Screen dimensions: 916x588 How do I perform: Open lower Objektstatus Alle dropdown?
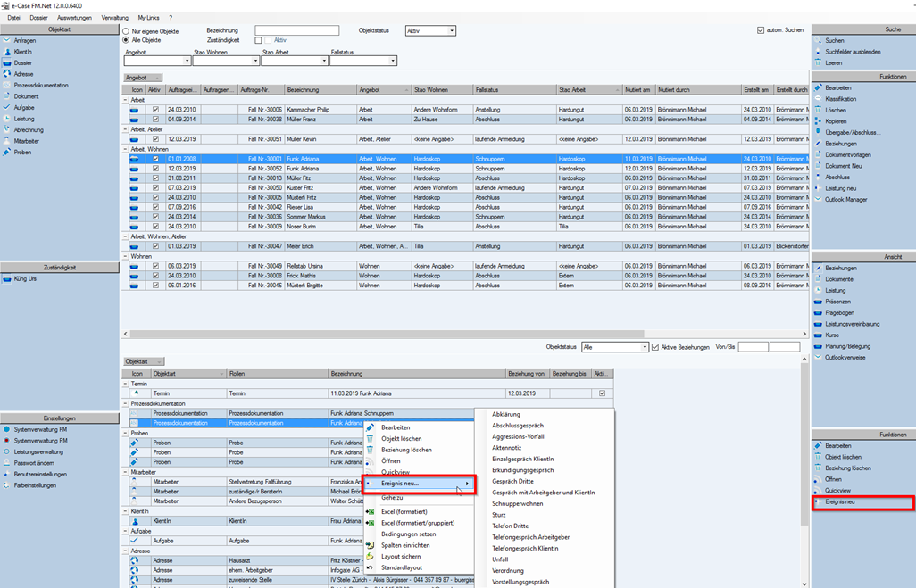(645, 347)
